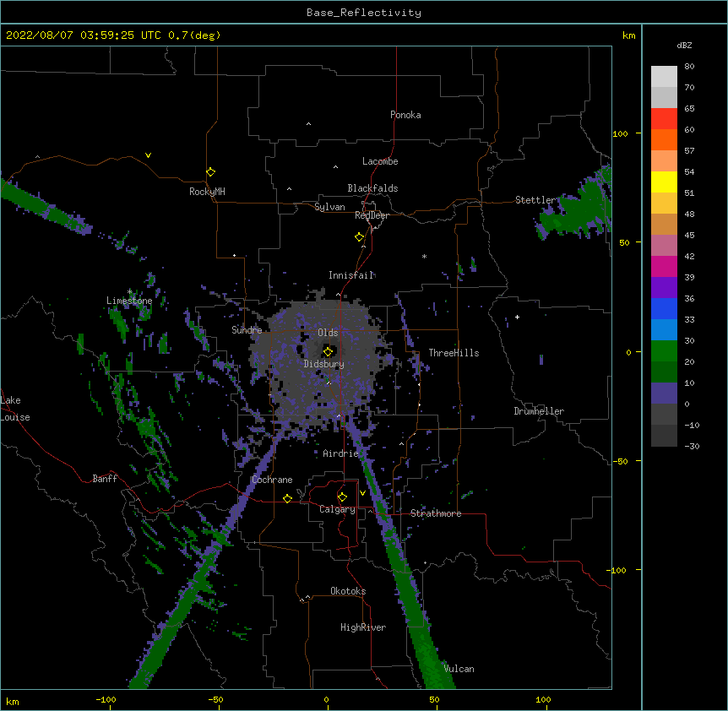Screen dimensions: 728x711
Task: Select the yellow diamond marker below Cochrane
Action: [x=287, y=498]
